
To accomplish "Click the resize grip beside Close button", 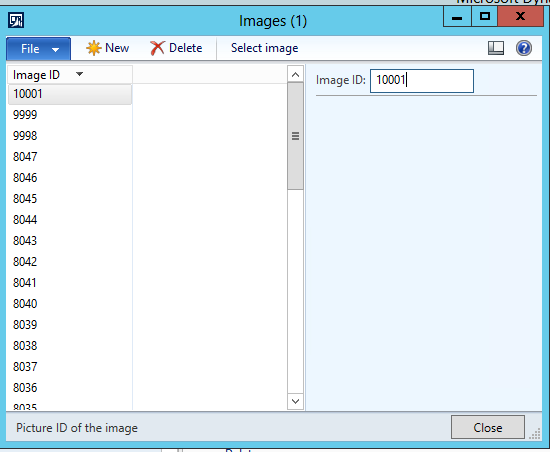I will pos(535,434).
